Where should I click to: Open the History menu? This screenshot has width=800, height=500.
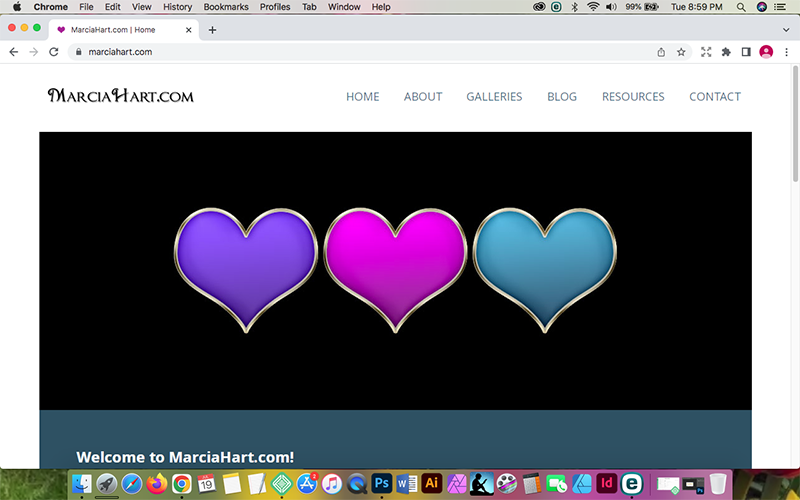177,7
